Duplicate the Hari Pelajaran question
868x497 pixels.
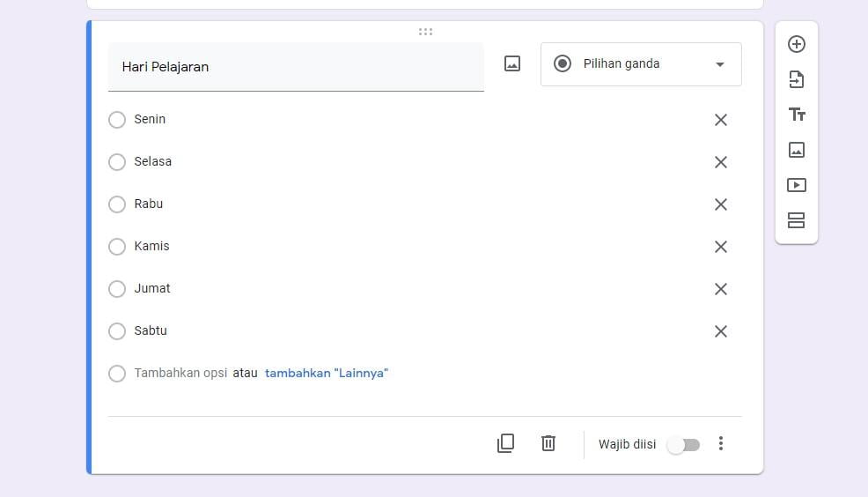click(505, 443)
